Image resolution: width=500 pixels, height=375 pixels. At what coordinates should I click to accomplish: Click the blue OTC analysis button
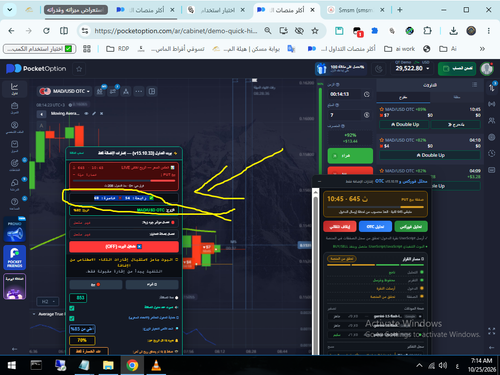click(x=375, y=227)
